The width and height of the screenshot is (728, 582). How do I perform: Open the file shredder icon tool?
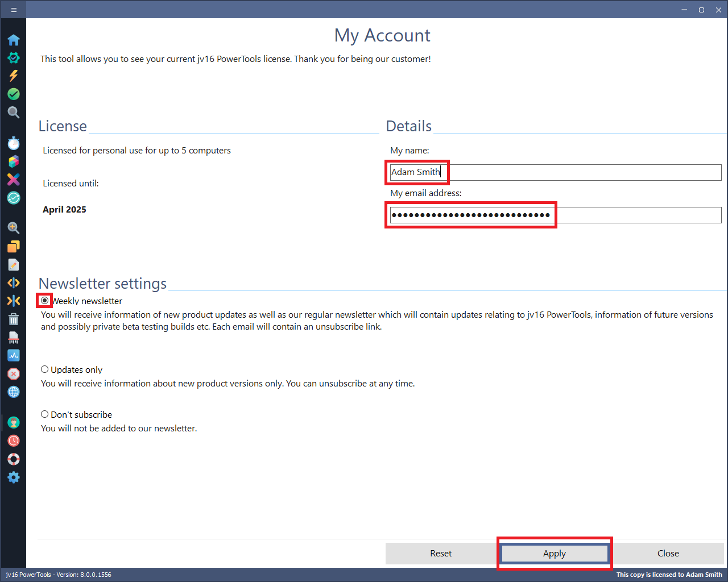(x=14, y=338)
